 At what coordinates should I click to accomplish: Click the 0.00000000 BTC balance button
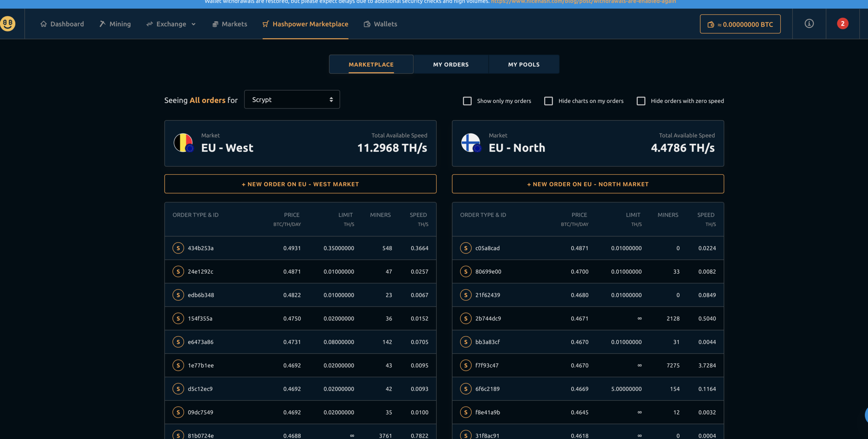tap(740, 24)
